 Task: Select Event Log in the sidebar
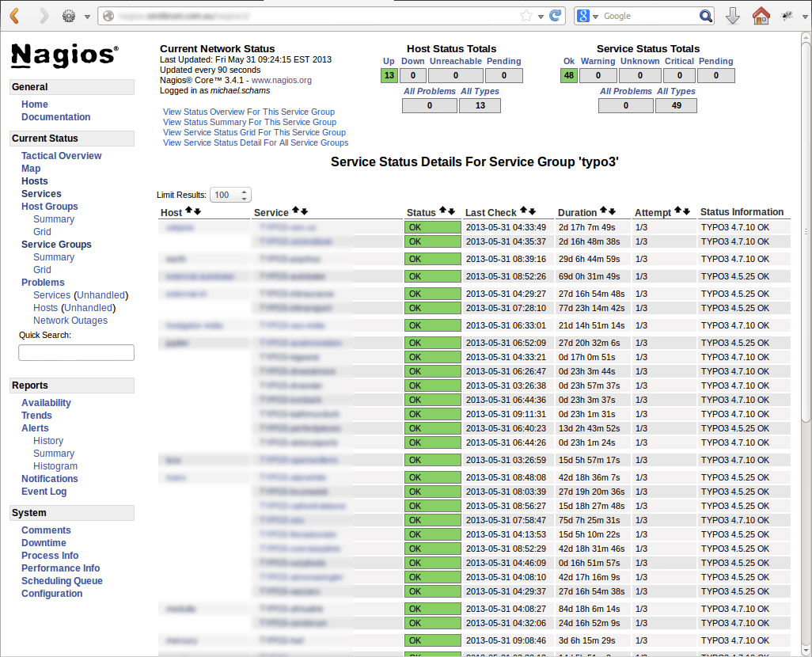(44, 491)
